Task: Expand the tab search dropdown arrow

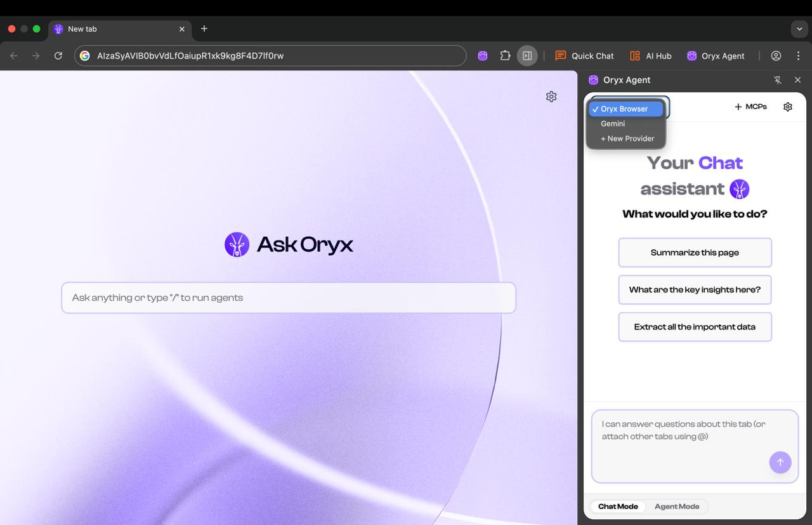Action: pos(799,29)
